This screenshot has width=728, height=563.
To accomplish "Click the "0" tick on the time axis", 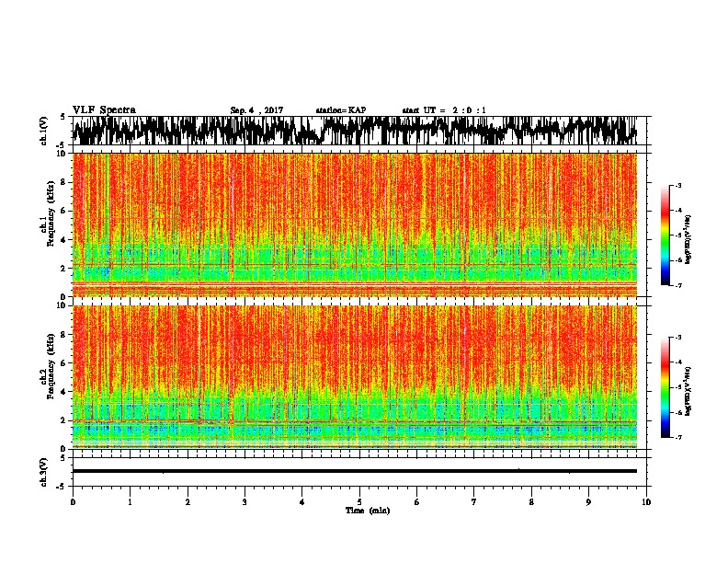I will 73,502.
